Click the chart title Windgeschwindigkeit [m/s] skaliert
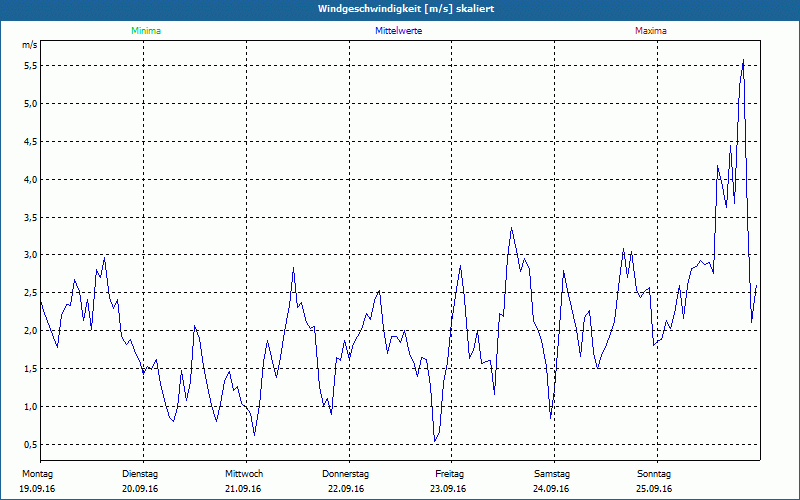The image size is (800, 500). 406,9
